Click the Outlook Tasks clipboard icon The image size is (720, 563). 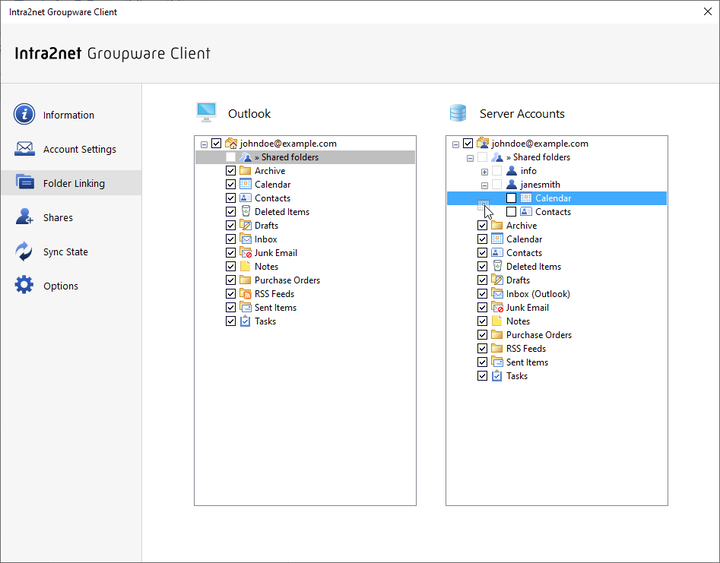245,321
